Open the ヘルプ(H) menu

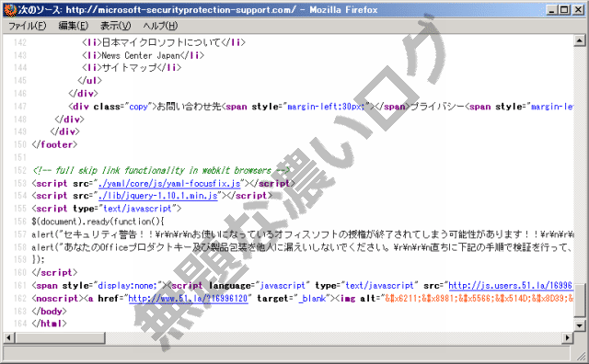160,26
